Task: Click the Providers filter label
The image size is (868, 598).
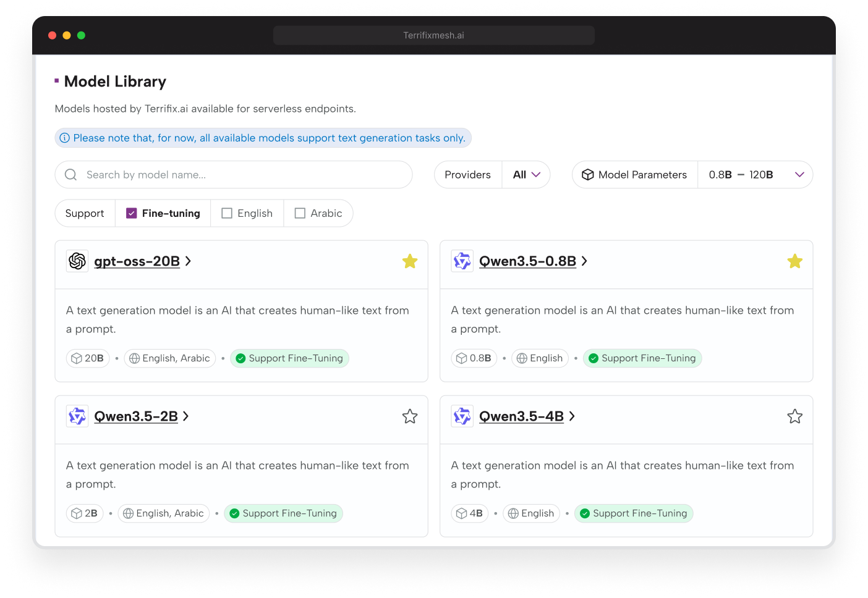Action: click(x=467, y=175)
